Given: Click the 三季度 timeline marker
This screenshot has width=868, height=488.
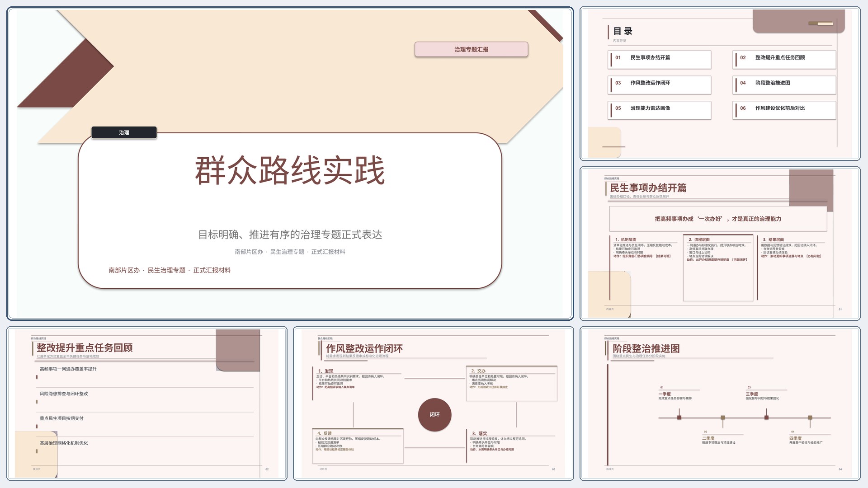Looking at the screenshot, I should tap(766, 418).
